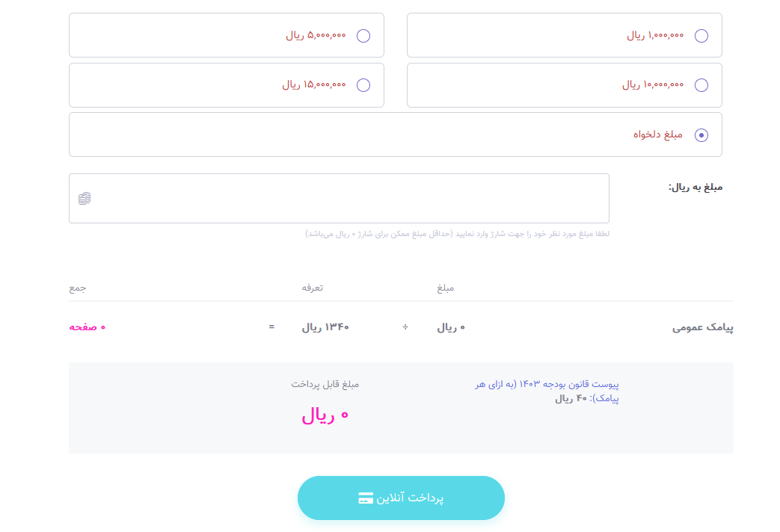The image size is (780, 532).
Task: Select the 5,000,000 Rial radio button
Action: [x=363, y=36]
